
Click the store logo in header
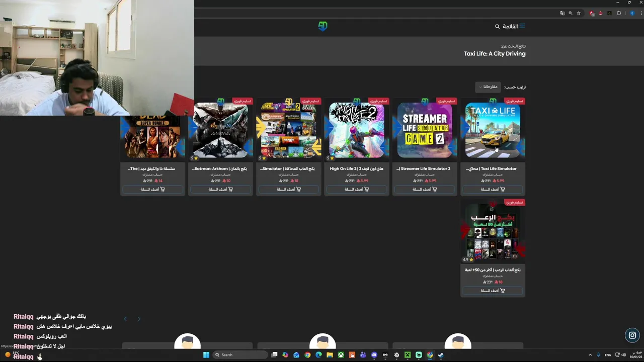tap(323, 26)
